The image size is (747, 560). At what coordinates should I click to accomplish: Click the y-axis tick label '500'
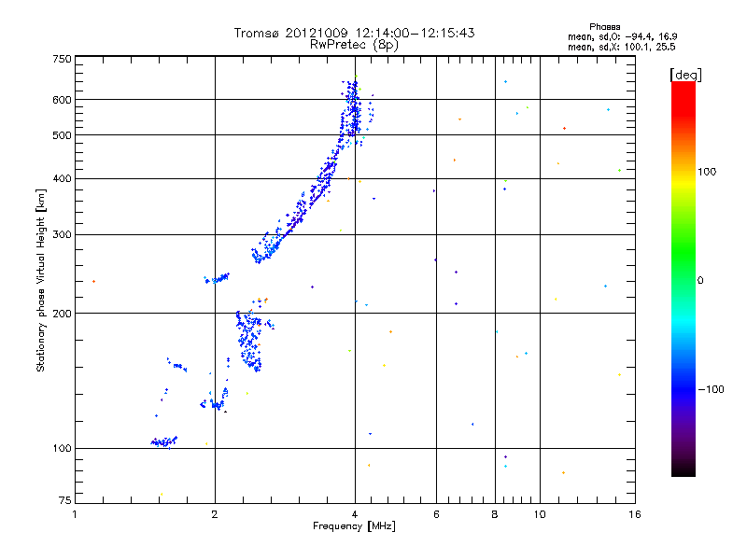(62, 135)
